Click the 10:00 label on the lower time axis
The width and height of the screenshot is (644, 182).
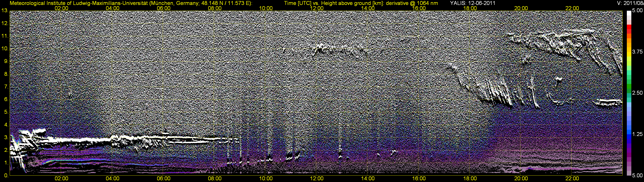pyautogui.click(x=266, y=179)
